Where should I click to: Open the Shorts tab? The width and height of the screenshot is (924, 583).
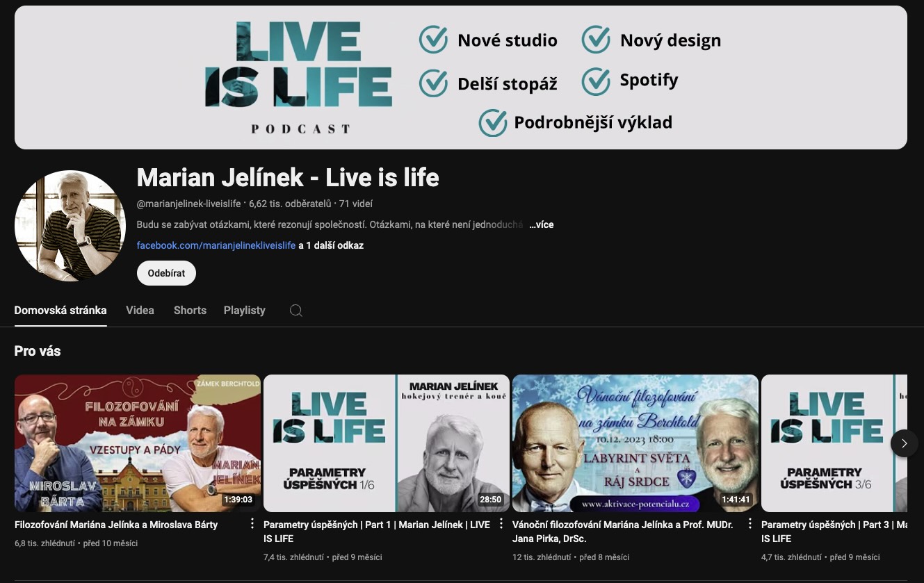pyautogui.click(x=190, y=311)
